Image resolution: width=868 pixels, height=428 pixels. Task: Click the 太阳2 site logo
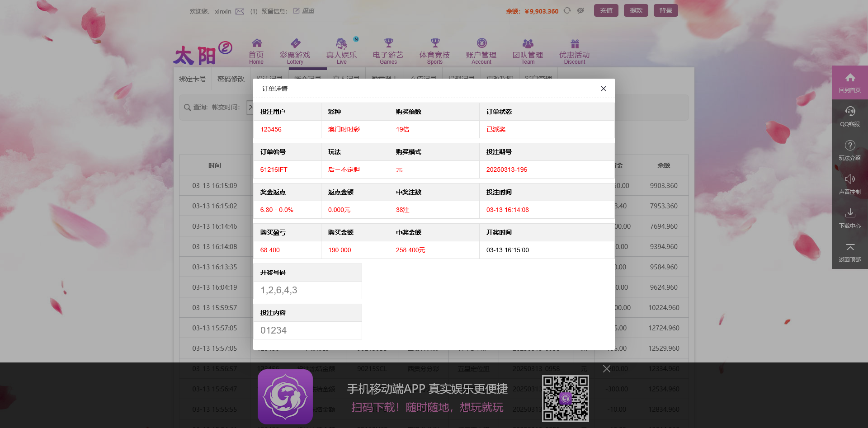pyautogui.click(x=203, y=53)
